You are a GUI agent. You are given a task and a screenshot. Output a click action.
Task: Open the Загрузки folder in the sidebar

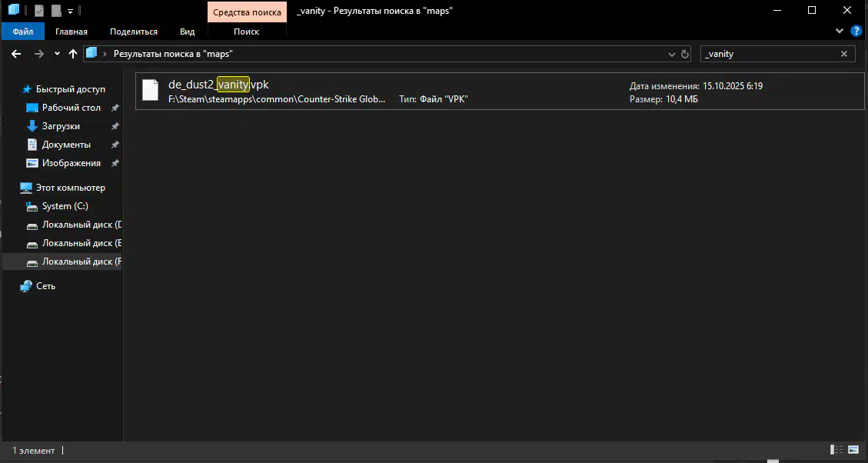point(61,126)
